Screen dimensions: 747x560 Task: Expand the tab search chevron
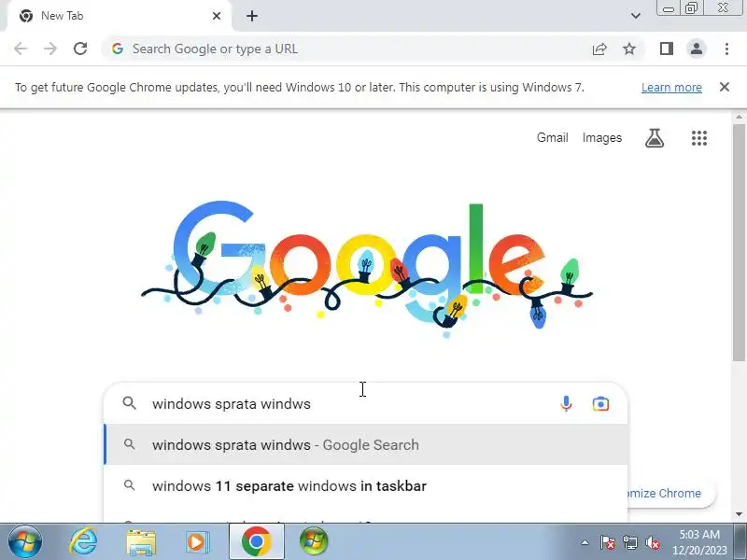tap(636, 16)
